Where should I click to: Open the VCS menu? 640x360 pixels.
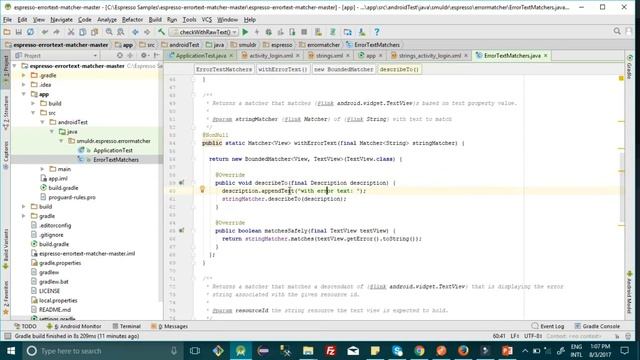207,20
